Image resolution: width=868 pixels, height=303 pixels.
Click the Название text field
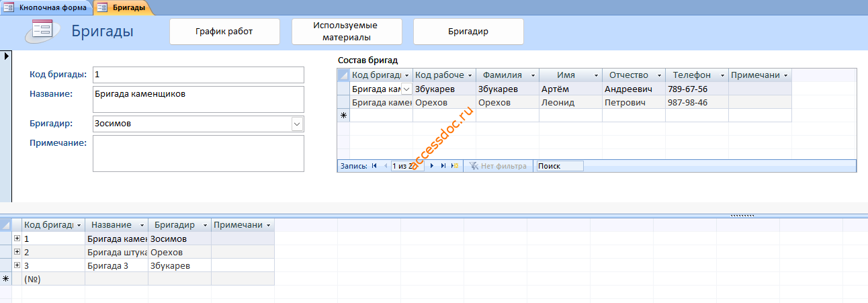coord(198,99)
